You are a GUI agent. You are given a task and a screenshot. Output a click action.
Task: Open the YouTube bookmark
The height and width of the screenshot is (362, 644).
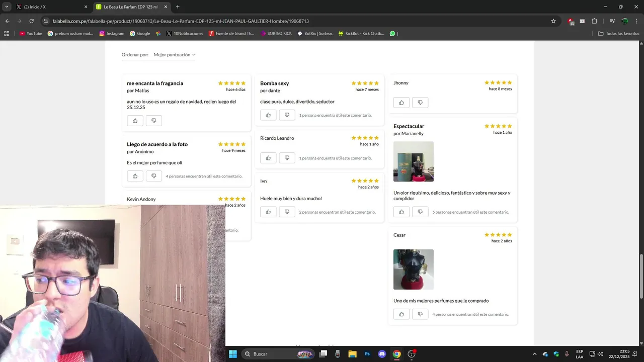31,34
